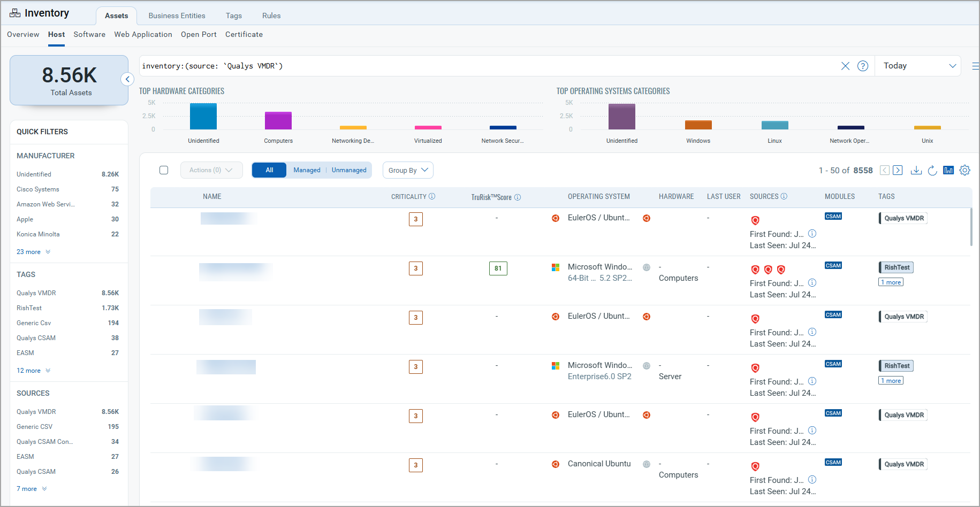Collapse the left filter panel arrow
This screenshot has width=980, height=507.
click(127, 79)
